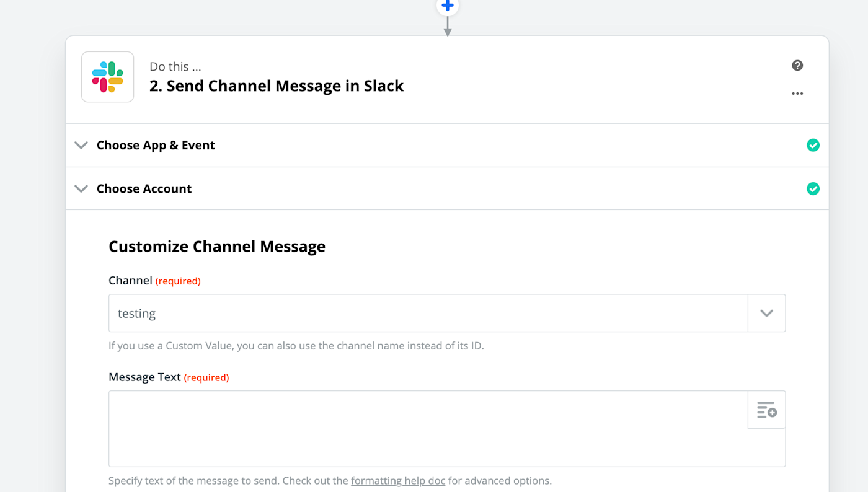Open the Channel dropdown arrow

766,313
